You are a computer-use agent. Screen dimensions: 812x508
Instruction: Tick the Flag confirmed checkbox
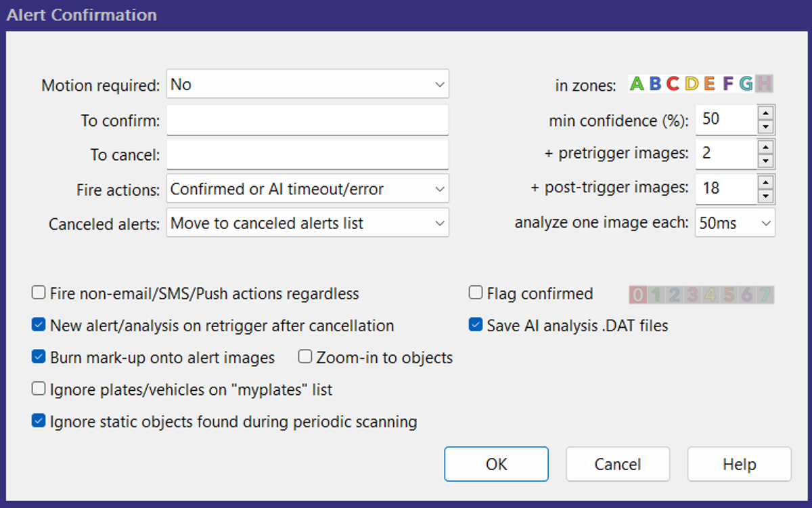tap(476, 293)
